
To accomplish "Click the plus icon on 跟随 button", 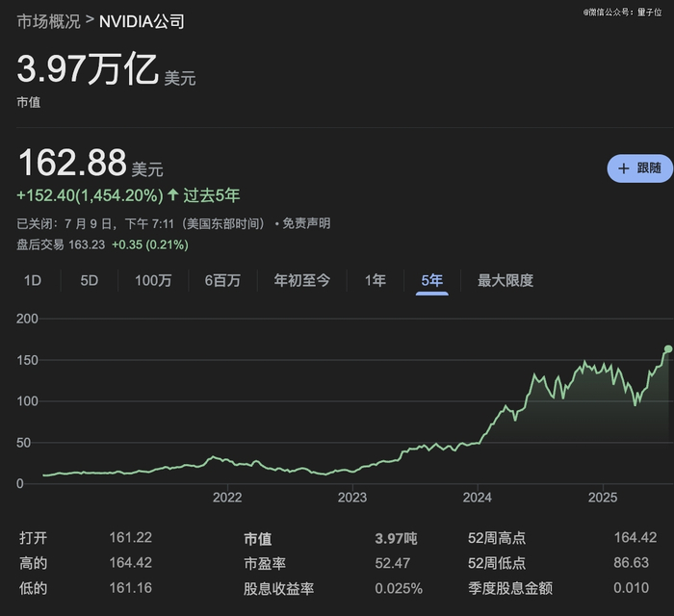I will click(623, 168).
